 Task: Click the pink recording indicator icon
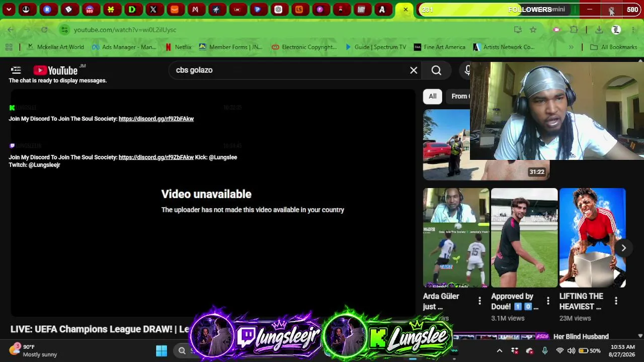click(556, 30)
